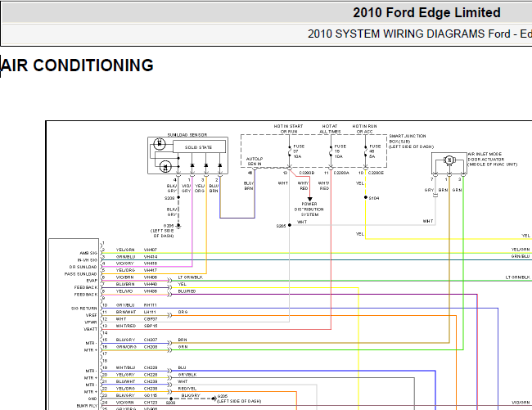Click the 'BLU/RED' wire label near pin 8
Viewport: 532px width, 410px height.
pos(187,291)
